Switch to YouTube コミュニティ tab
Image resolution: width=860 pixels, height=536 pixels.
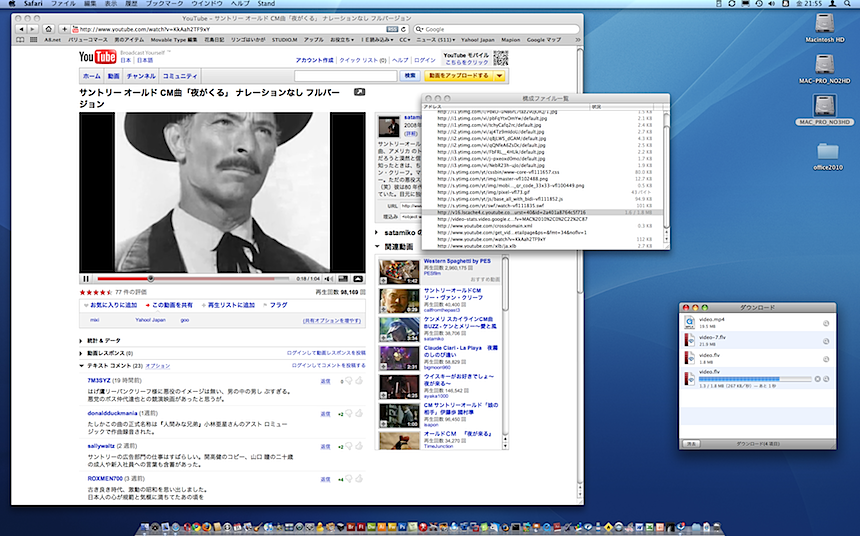[x=180, y=76]
